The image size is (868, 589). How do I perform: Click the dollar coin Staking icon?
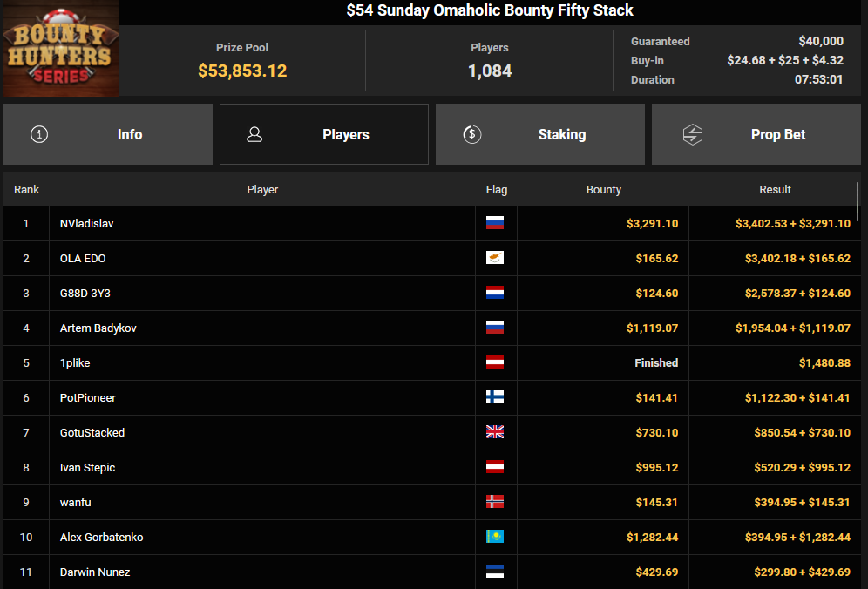(x=471, y=134)
